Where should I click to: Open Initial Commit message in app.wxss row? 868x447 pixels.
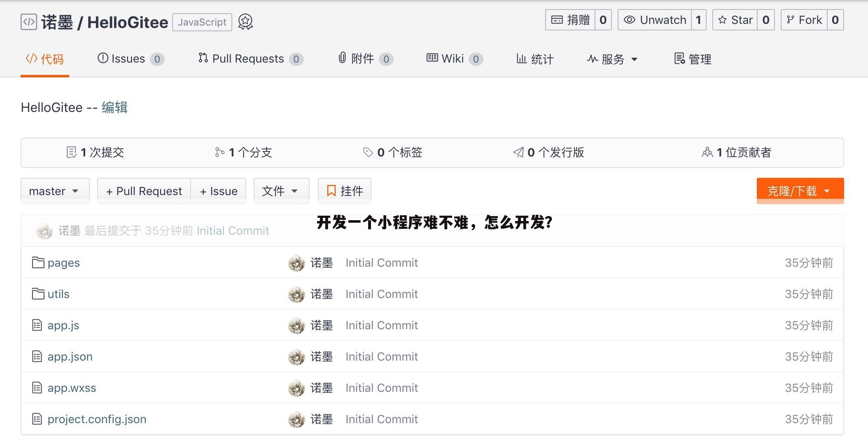[x=382, y=388]
